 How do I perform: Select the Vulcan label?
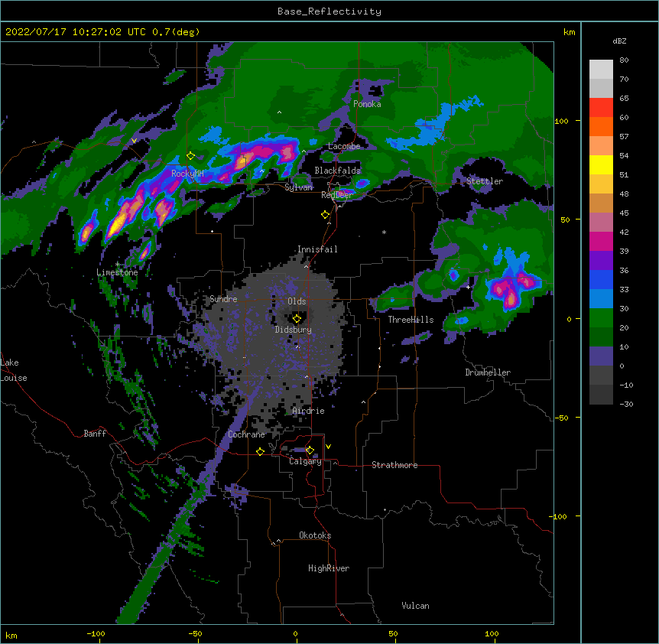pos(415,606)
